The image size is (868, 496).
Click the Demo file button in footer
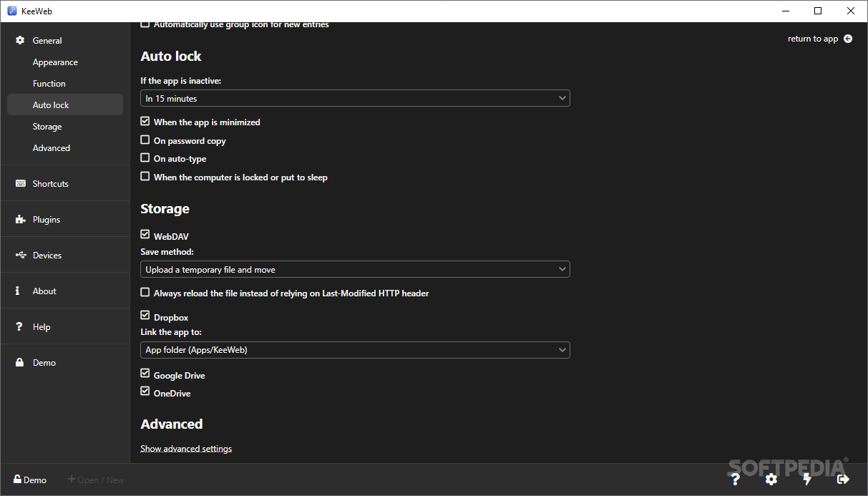(x=30, y=480)
